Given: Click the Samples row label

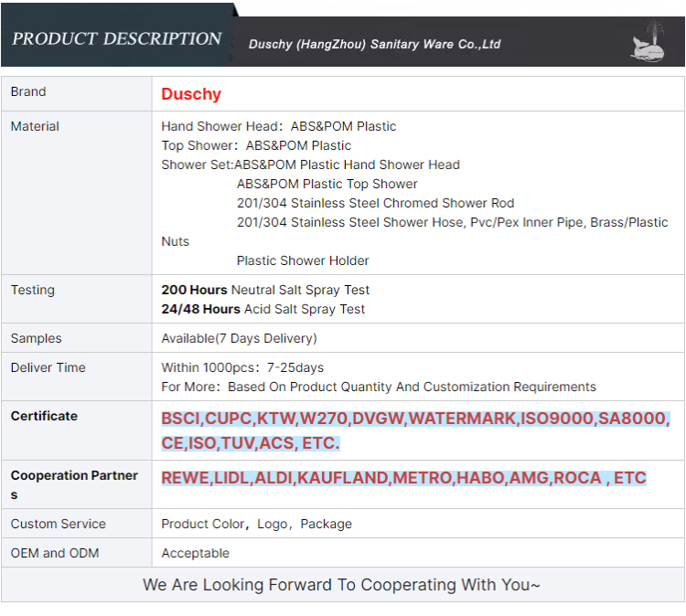Looking at the screenshot, I should point(37,338).
